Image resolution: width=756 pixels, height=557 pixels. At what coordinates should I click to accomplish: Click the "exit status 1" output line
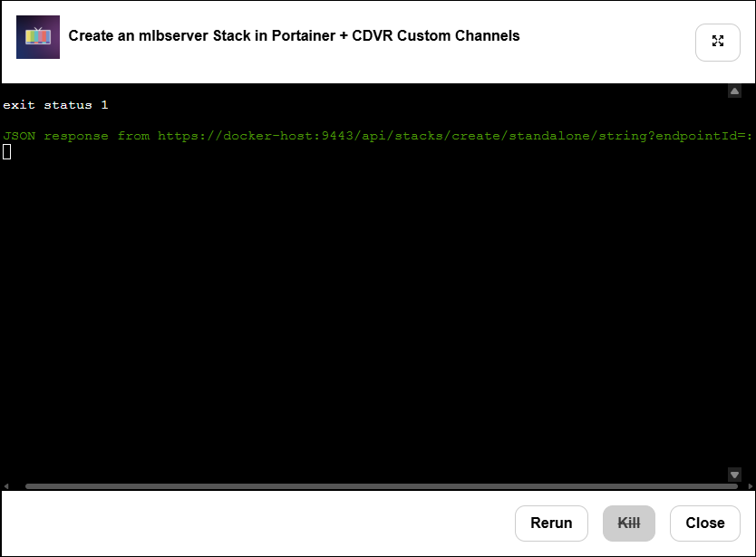[55, 105]
